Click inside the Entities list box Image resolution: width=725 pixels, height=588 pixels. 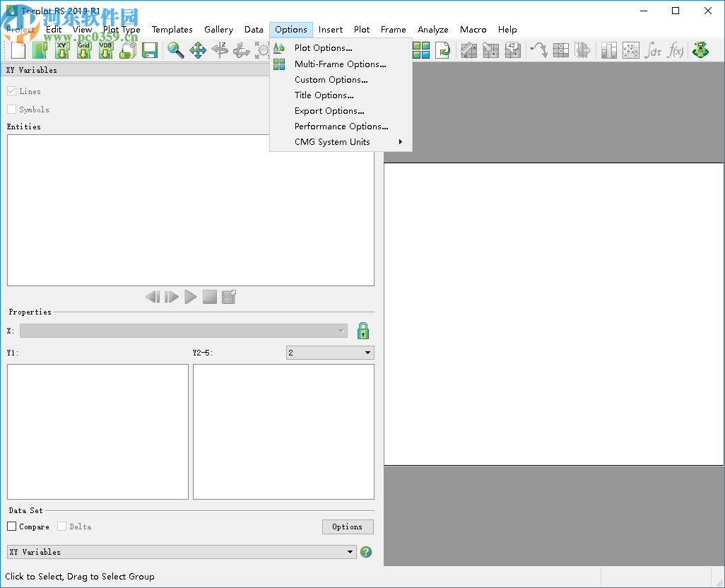point(191,210)
